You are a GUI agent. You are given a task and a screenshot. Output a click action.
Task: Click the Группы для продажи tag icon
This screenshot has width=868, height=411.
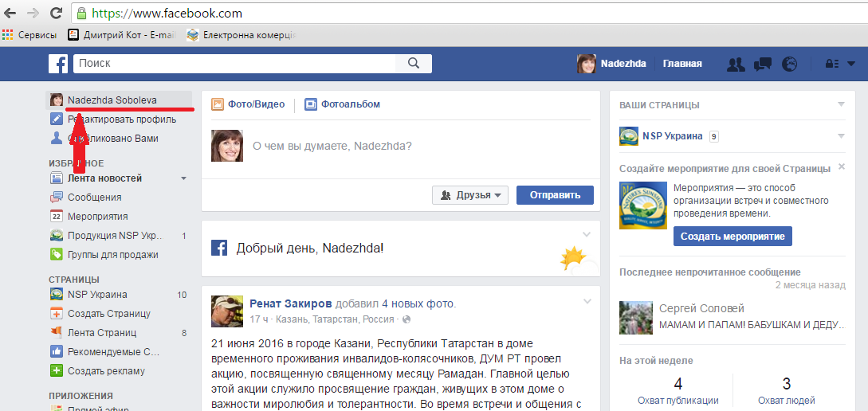[57, 254]
